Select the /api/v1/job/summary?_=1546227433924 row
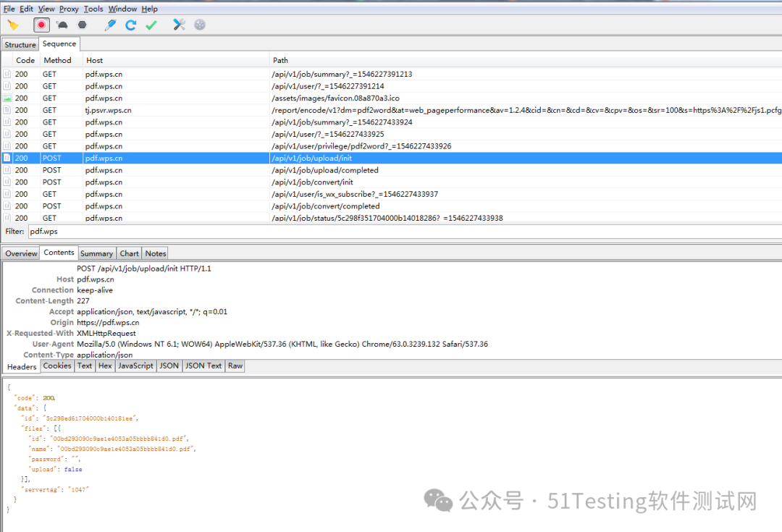Screen dimensions: 782x532 (x=392, y=122)
